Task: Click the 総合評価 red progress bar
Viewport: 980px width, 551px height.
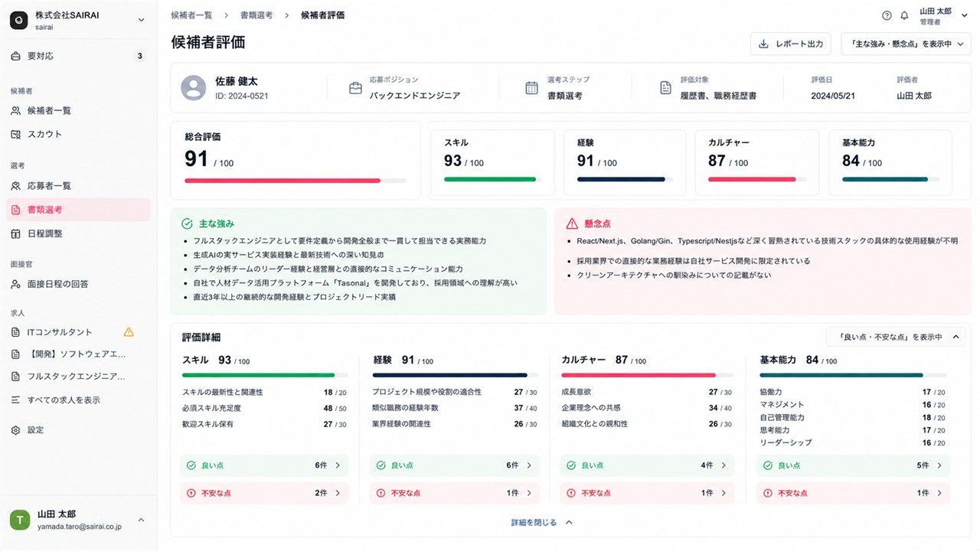Action: (x=296, y=181)
